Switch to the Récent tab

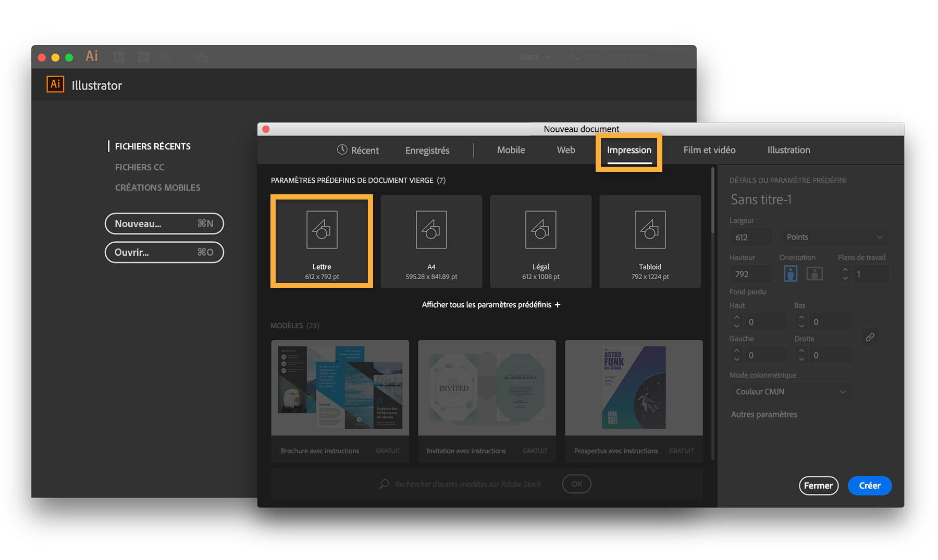coord(358,150)
